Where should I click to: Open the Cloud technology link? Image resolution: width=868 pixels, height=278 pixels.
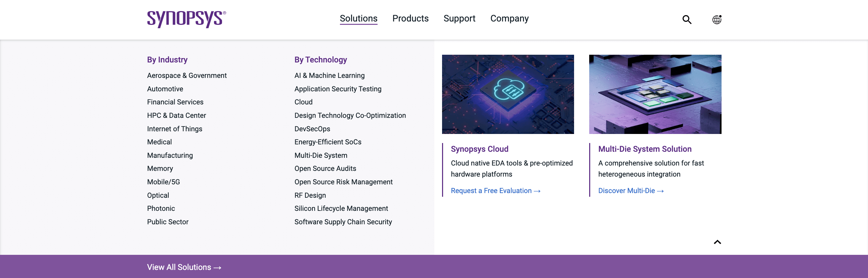coord(303,102)
